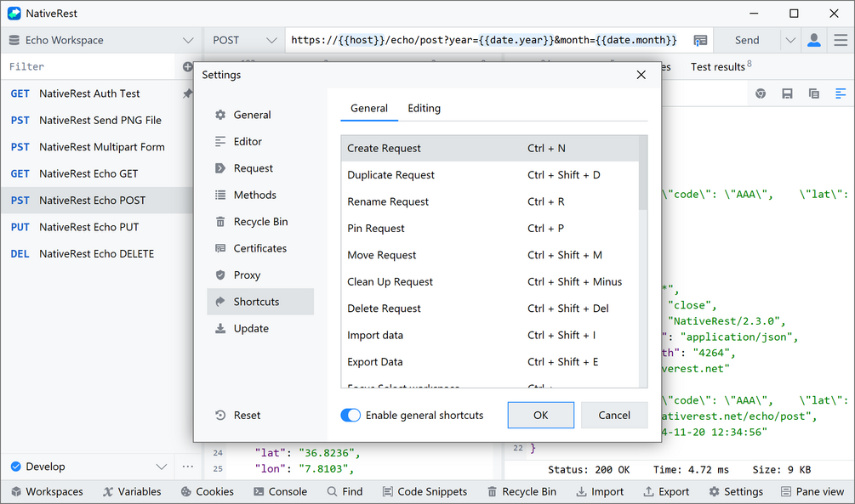Select the Pin Request shortcut row
The image size is (855, 504).
tap(490, 229)
